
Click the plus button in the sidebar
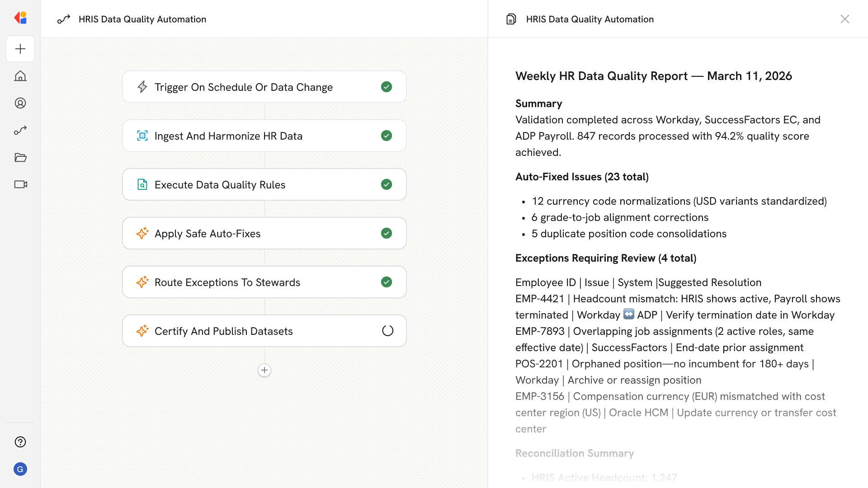(20, 49)
